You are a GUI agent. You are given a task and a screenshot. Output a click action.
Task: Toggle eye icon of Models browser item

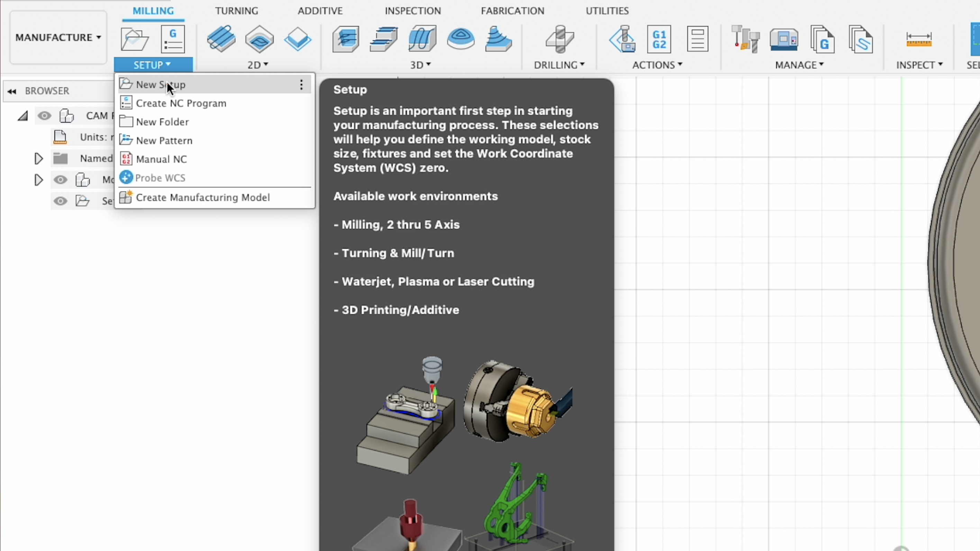60,180
